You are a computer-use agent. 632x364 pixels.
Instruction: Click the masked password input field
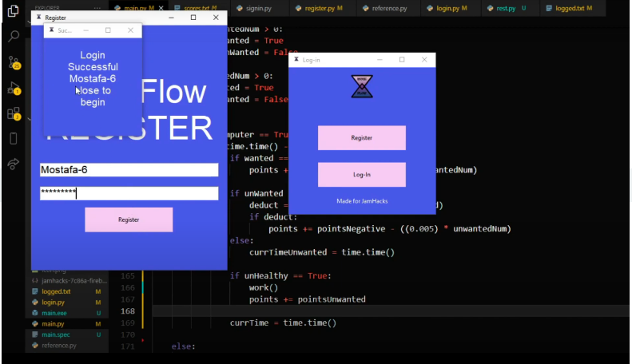click(129, 193)
